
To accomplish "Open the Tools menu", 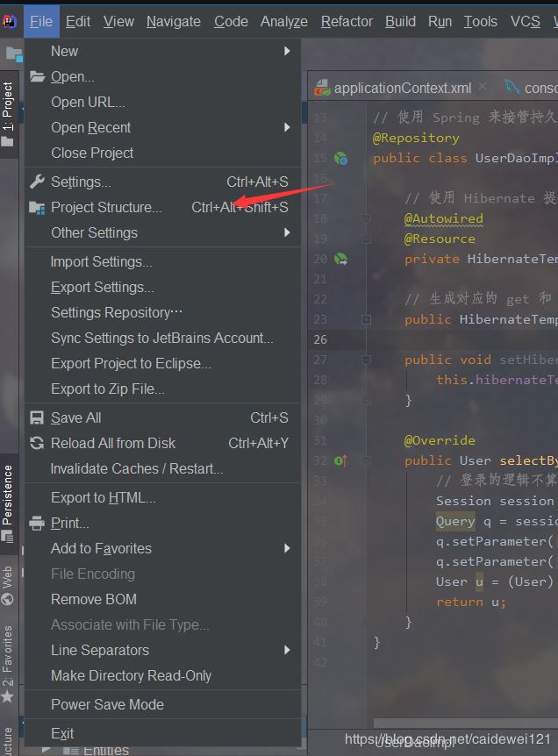I will [x=480, y=22].
